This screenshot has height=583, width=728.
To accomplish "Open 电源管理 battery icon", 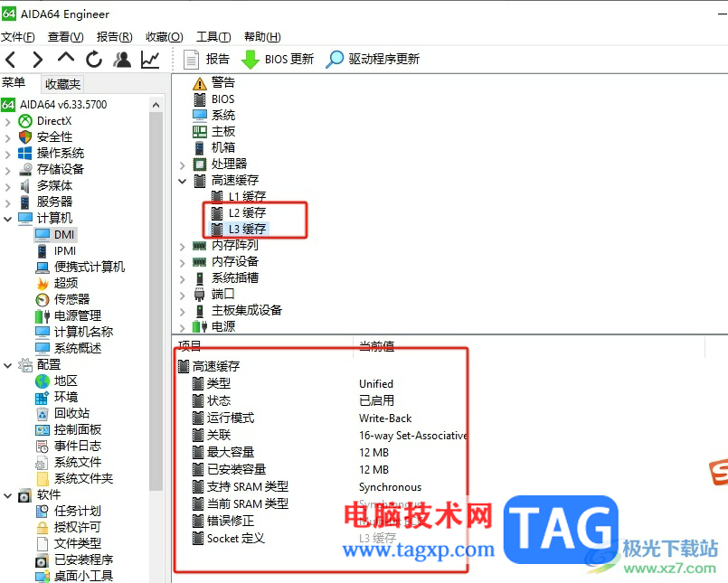I will [43, 316].
